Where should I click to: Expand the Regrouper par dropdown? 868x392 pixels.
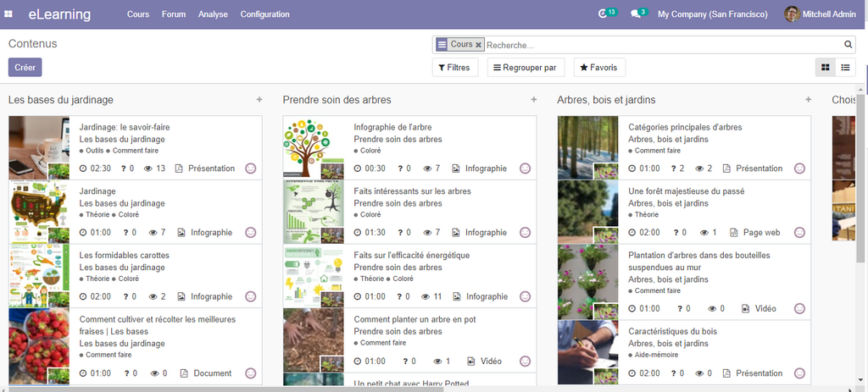[526, 68]
